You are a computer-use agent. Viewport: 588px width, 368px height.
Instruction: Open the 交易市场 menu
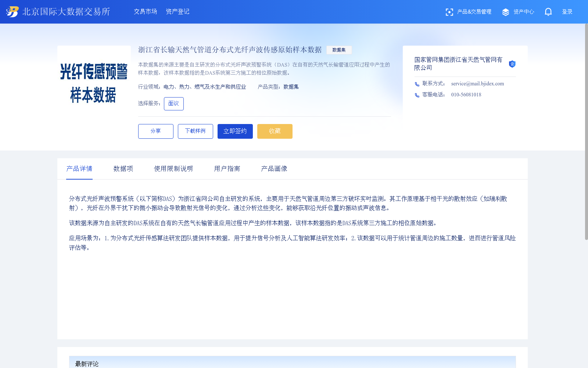coord(146,12)
